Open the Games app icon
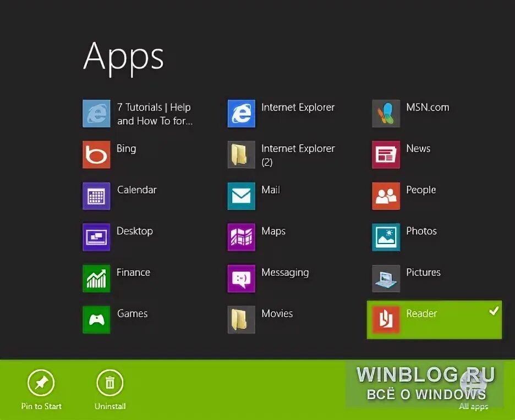The height and width of the screenshot is (420, 515). (x=96, y=319)
